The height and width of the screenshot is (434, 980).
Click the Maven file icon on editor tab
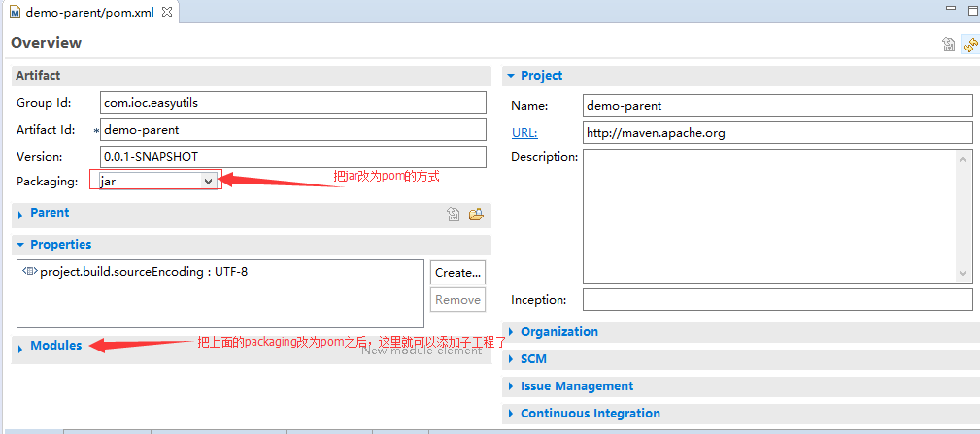click(16, 13)
